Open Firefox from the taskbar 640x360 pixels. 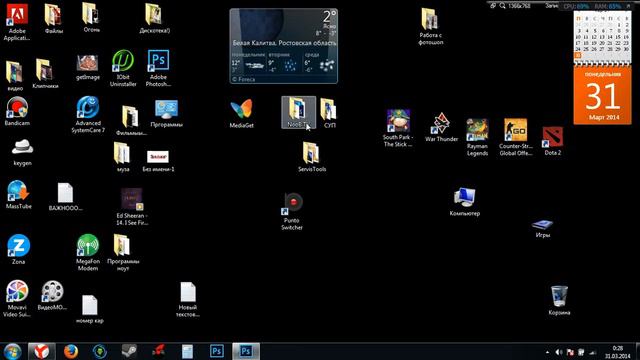pyautogui.click(x=71, y=351)
